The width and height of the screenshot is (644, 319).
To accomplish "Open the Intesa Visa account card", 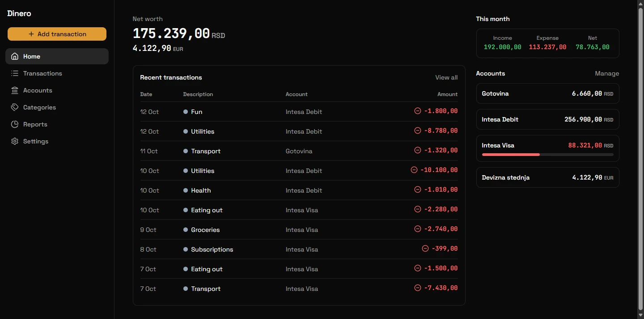I will pos(547,148).
